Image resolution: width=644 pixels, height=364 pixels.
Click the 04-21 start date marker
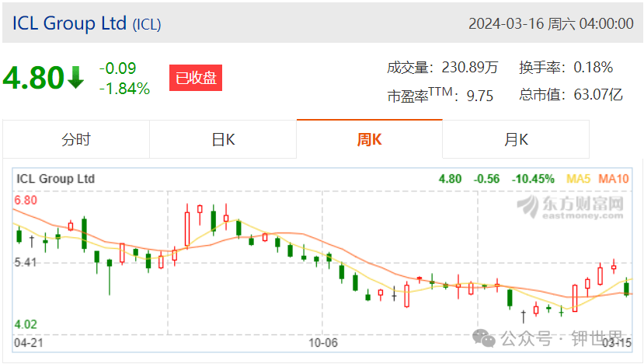coord(28,343)
